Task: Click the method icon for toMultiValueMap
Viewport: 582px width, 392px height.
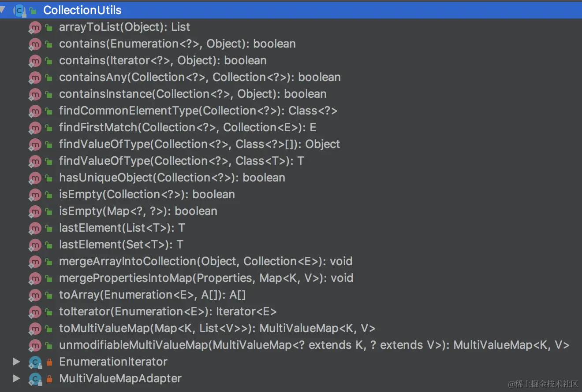Action: click(x=35, y=329)
